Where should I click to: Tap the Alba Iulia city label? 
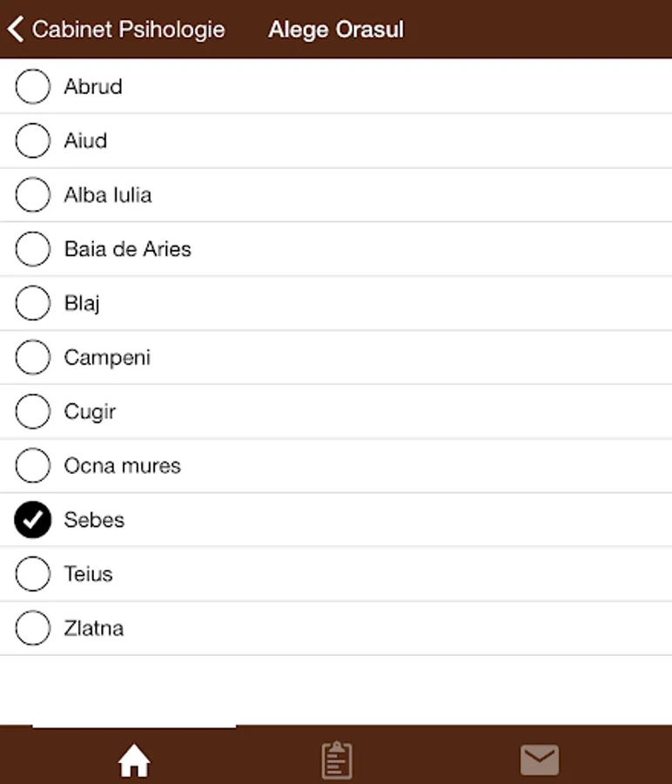point(108,195)
